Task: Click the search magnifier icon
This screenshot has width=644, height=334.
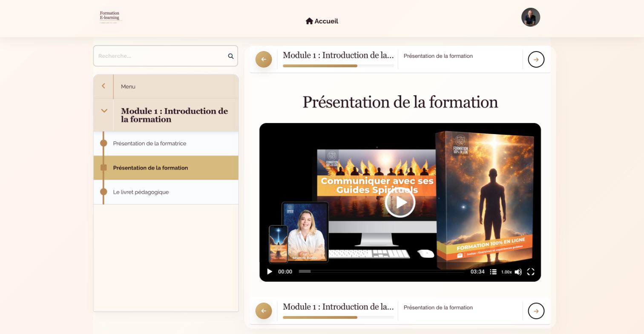Action: point(231,56)
